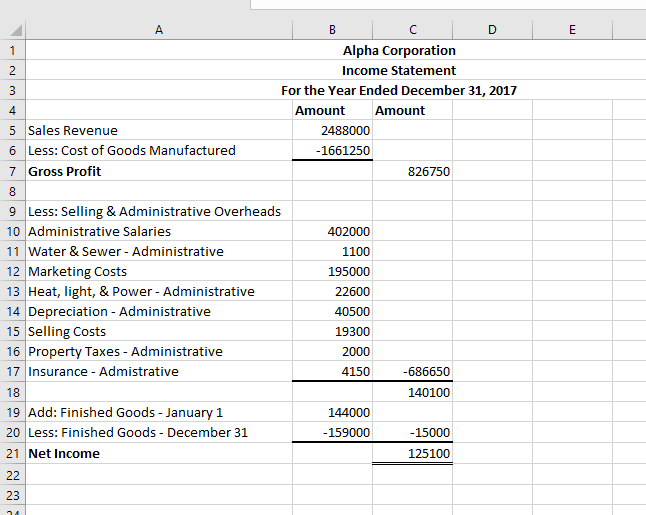
Task: Click the 'Sales Revenue' label cell
Action: [159, 130]
